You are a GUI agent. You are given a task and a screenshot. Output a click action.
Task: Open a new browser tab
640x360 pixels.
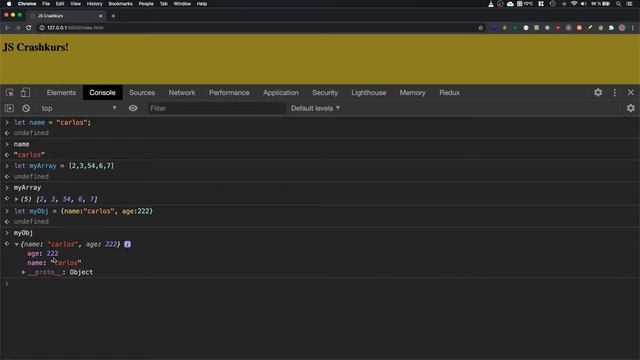[113, 16]
